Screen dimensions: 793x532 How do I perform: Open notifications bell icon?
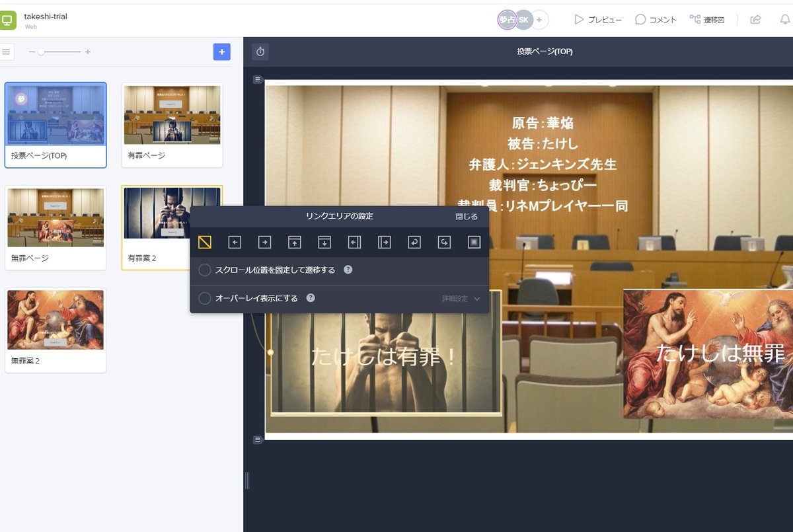point(785,20)
